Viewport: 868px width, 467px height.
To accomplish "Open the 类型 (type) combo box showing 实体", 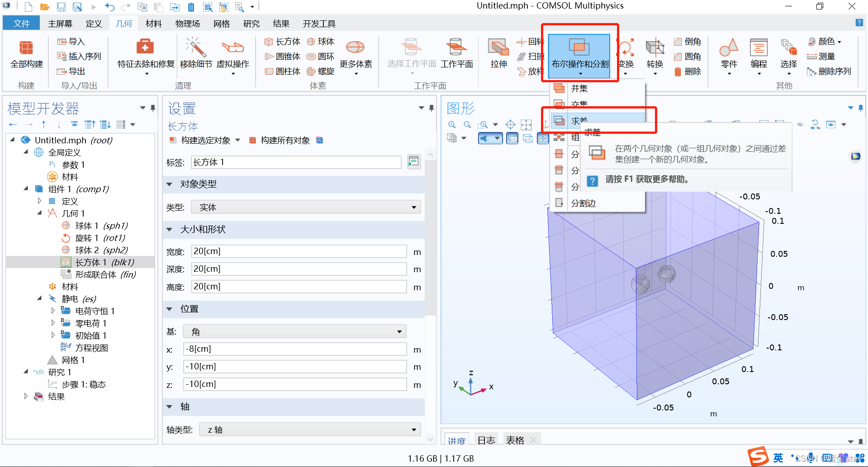I will [306, 207].
